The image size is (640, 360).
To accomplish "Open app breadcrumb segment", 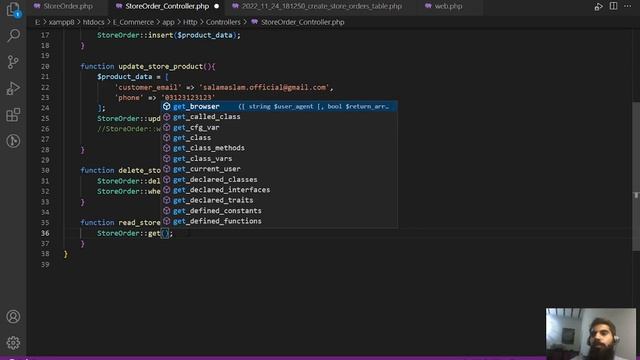I will point(168,22).
